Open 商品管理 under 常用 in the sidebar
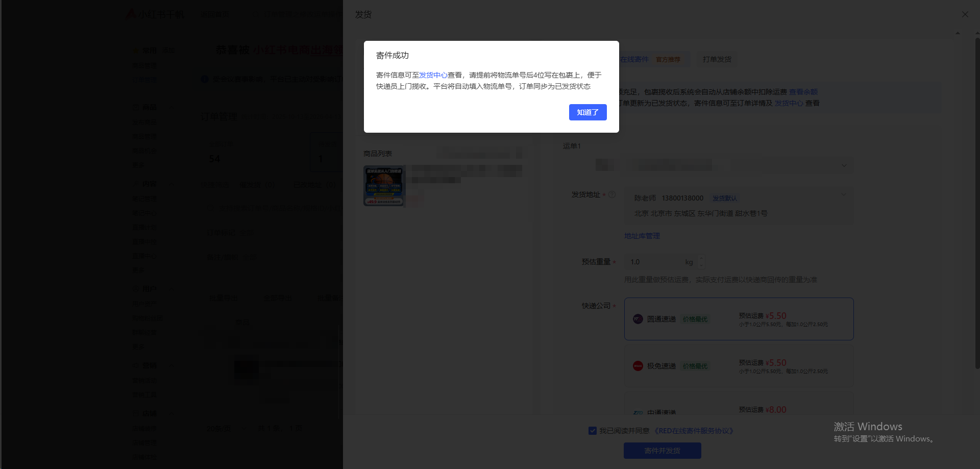Image resolution: width=980 pixels, height=469 pixels. (144, 65)
